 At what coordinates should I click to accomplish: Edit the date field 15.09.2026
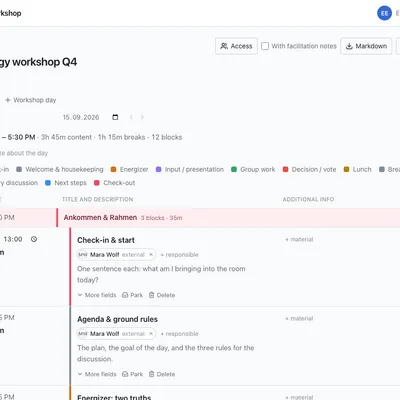coord(81,117)
